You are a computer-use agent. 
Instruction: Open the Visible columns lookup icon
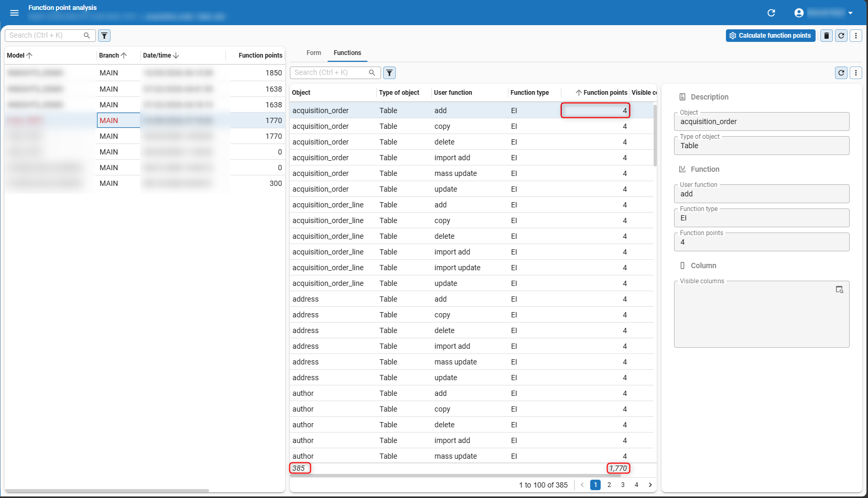(x=839, y=290)
